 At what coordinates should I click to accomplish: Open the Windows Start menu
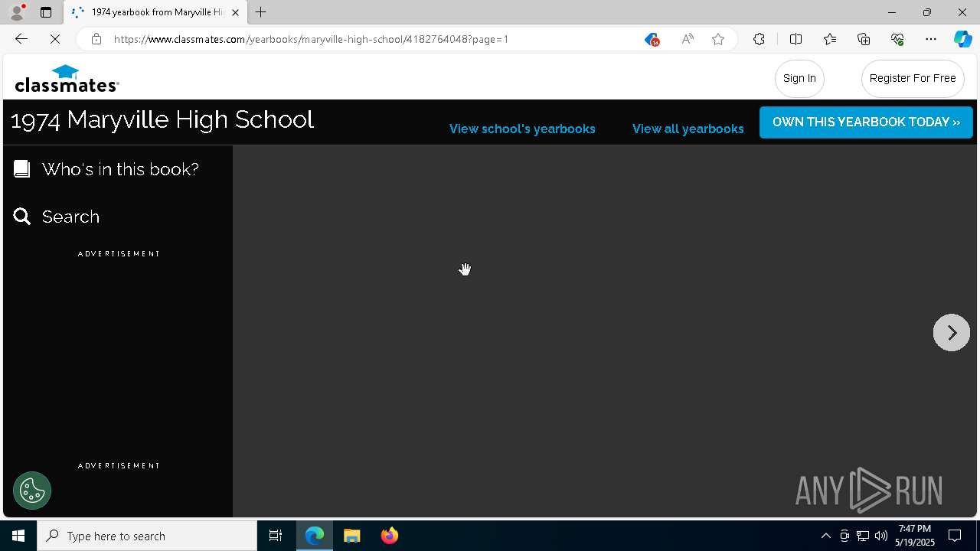pyautogui.click(x=18, y=536)
